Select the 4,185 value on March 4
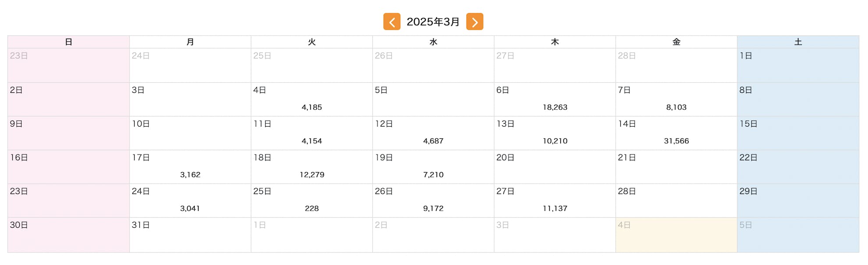868x265 pixels. click(x=312, y=107)
